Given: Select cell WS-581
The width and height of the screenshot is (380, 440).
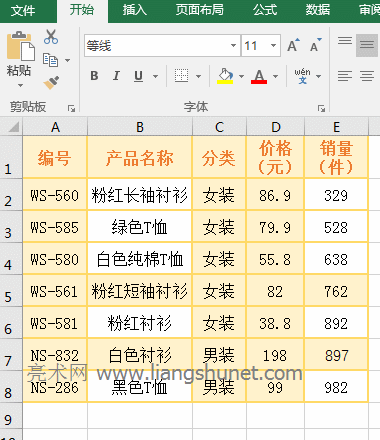Looking at the screenshot, I should (55, 323).
